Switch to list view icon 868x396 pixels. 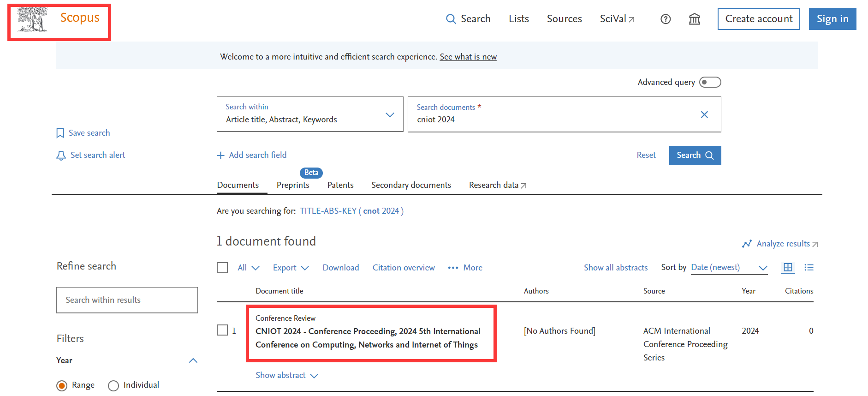pos(809,267)
